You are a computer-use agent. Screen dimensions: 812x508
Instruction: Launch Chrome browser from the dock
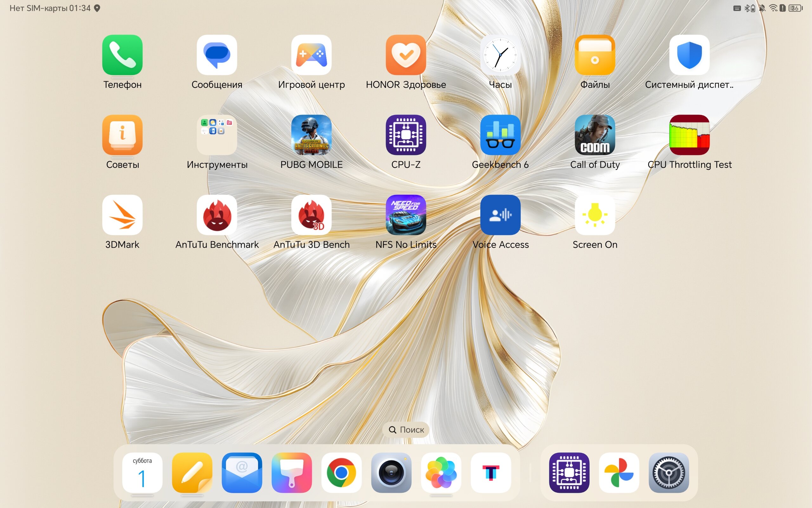click(342, 473)
